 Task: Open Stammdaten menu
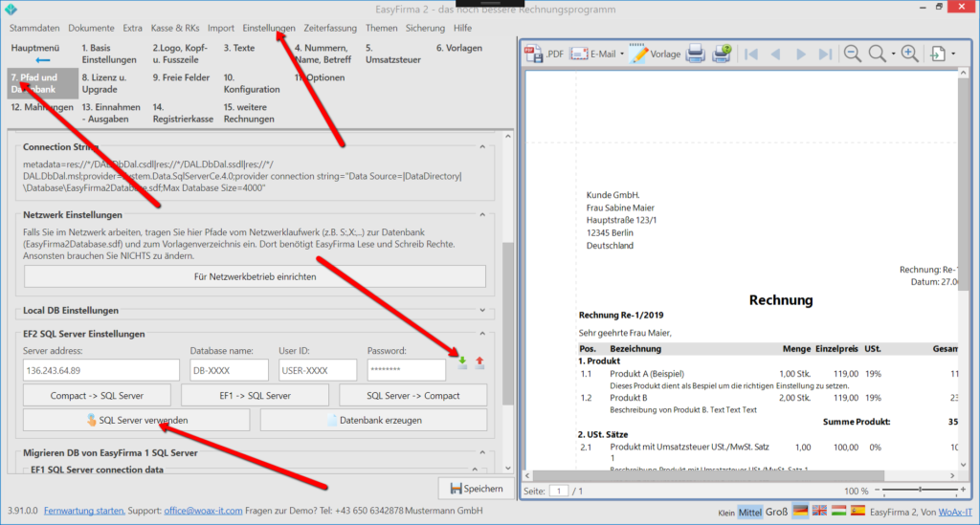pos(34,28)
